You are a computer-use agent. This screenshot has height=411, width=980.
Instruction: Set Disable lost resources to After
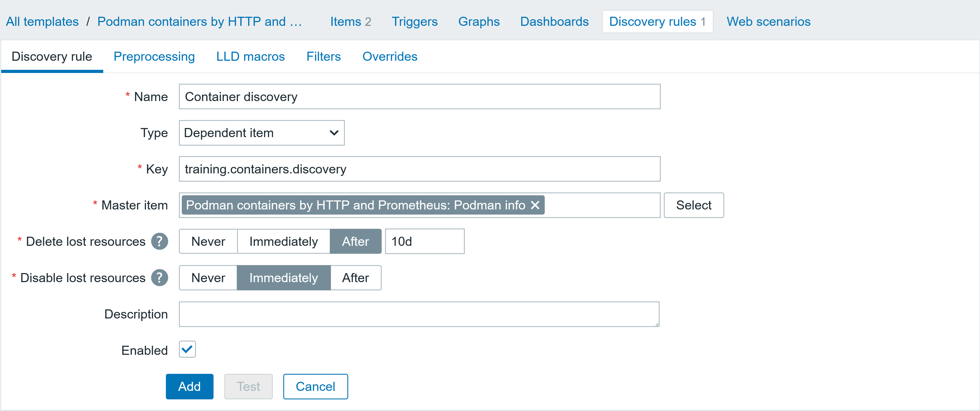(355, 278)
